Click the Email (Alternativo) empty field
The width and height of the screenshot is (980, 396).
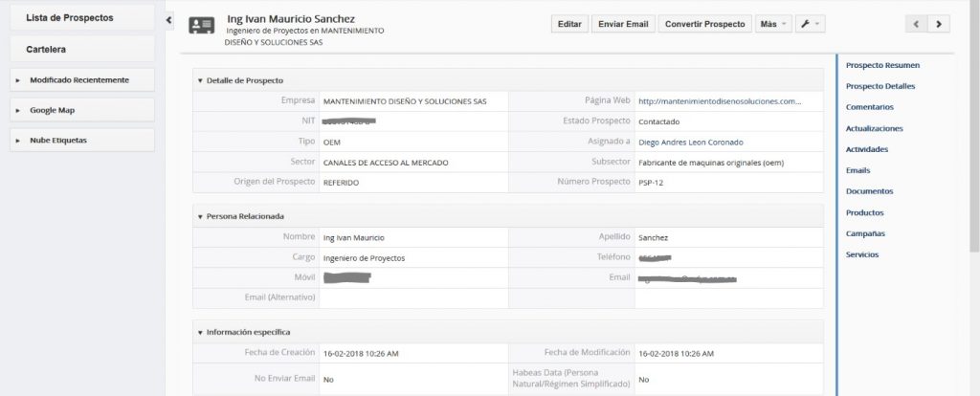pos(412,297)
